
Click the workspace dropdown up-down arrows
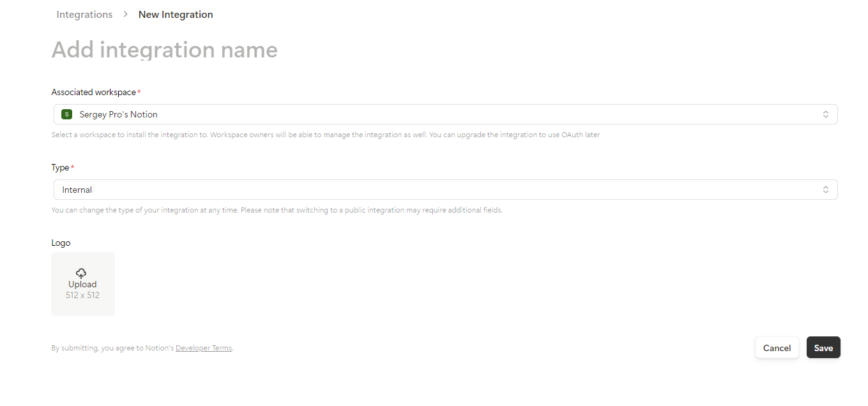tap(825, 114)
